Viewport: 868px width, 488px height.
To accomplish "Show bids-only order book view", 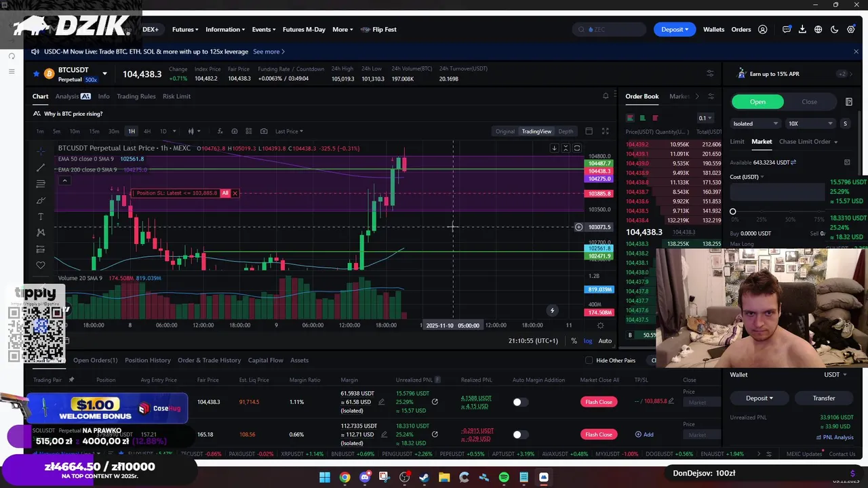I will pyautogui.click(x=642, y=118).
